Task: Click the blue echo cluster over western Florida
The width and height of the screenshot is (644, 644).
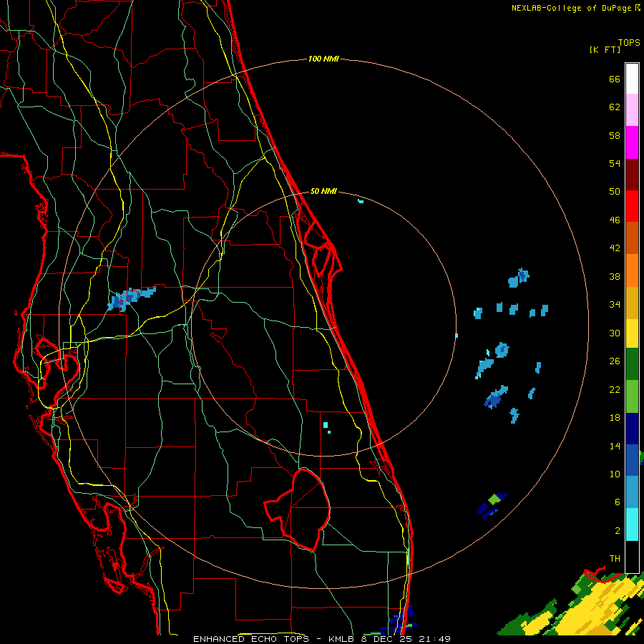Action: tap(132, 298)
